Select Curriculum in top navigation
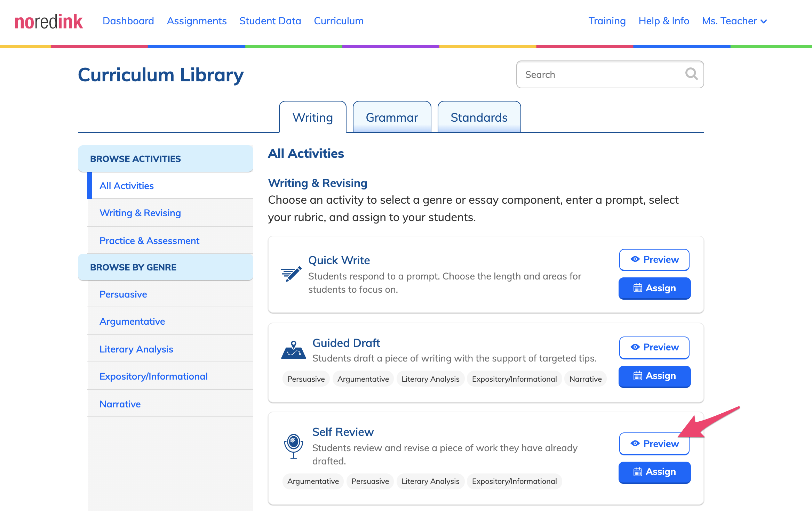812x511 pixels. pos(339,21)
